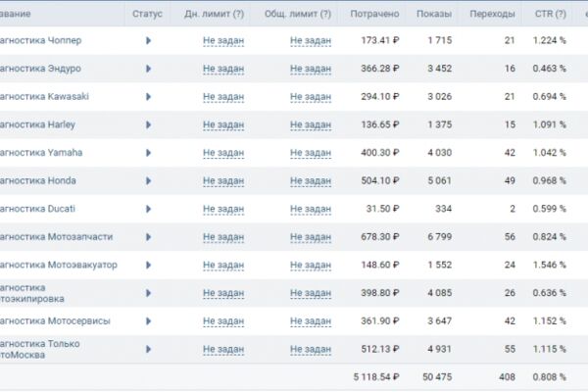The height and width of the screenshot is (392, 588).
Task: Click the status play icon for Yamaha row
Action: pyautogui.click(x=148, y=153)
